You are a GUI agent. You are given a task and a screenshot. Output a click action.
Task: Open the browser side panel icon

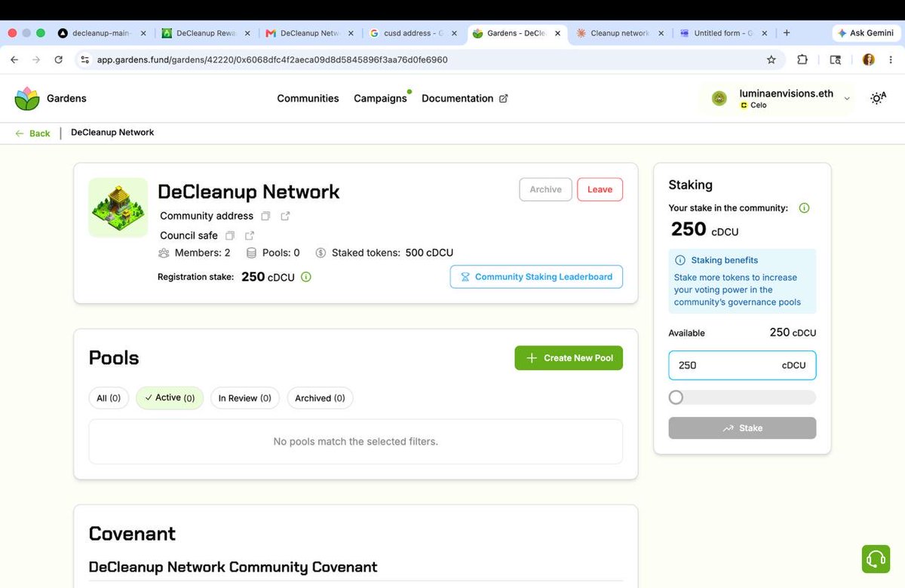(x=836, y=60)
